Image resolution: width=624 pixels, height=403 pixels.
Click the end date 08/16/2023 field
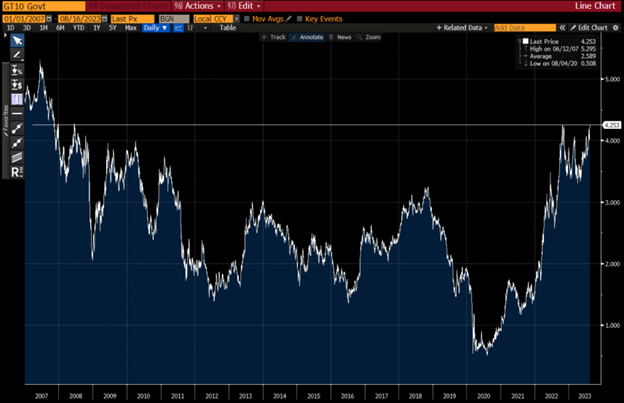pyautogui.click(x=80, y=19)
